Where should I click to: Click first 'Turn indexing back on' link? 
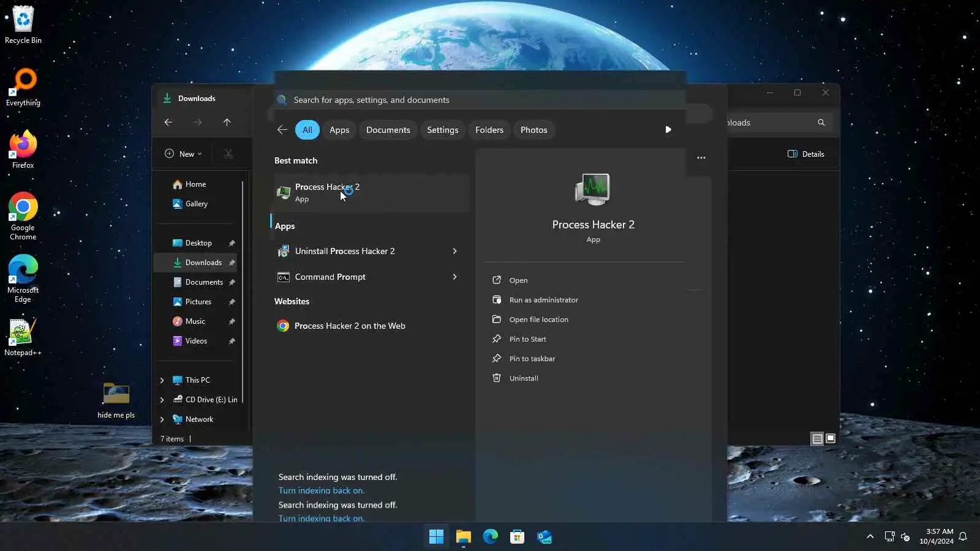click(322, 490)
